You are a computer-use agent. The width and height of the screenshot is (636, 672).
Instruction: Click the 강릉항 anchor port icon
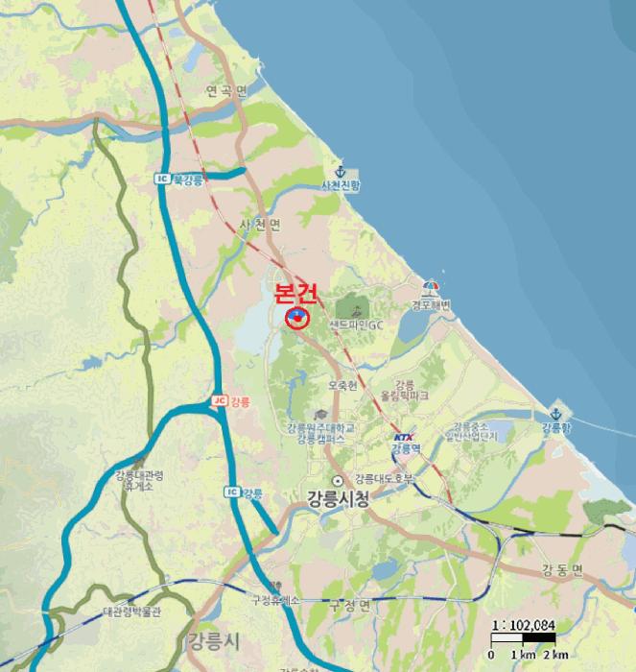tap(555, 414)
